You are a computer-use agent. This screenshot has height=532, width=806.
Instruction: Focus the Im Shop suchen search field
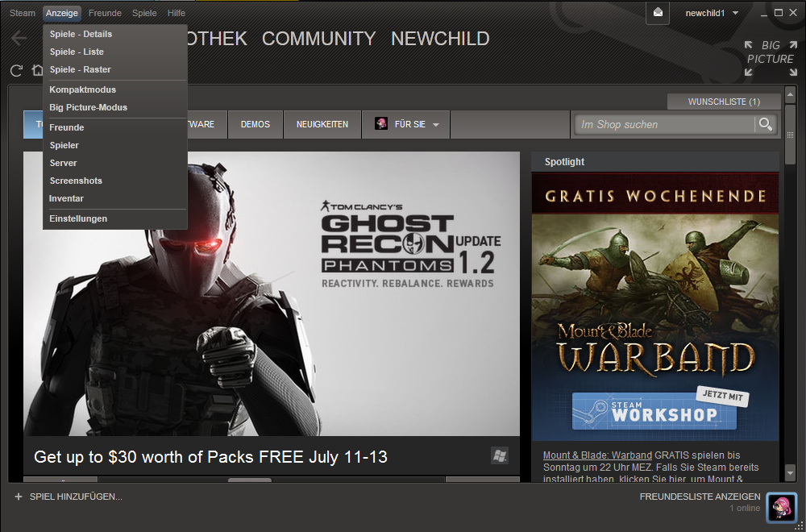(x=666, y=124)
